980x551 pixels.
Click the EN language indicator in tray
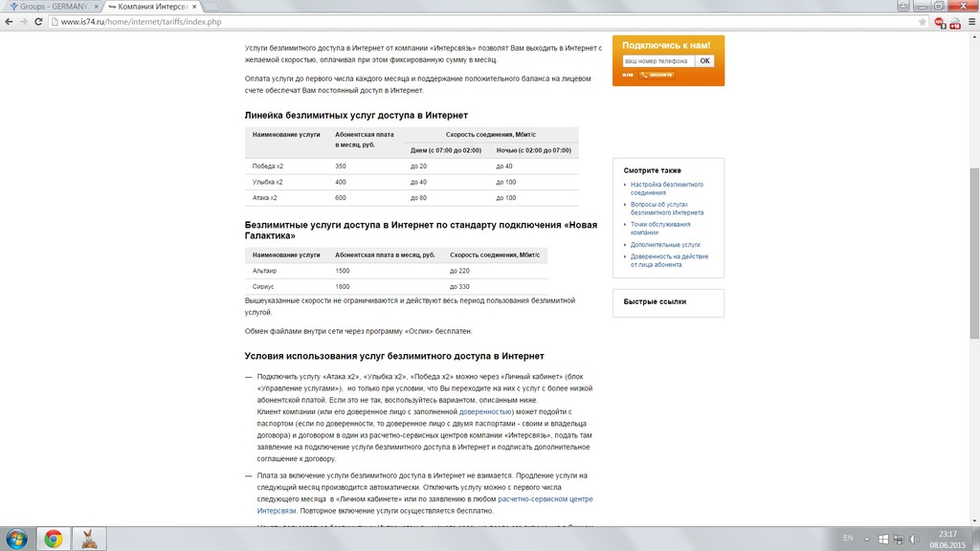(x=848, y=539)
